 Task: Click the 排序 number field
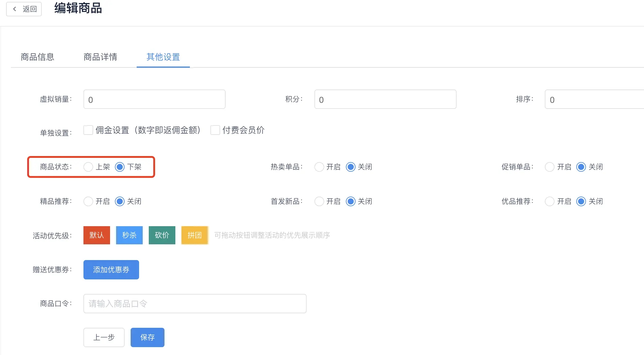tap(594, 99)
